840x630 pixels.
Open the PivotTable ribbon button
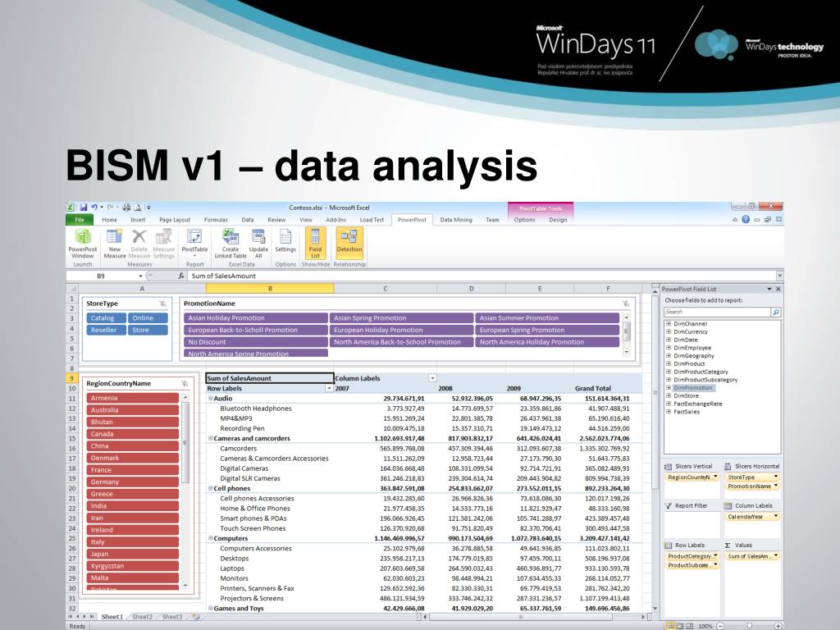194,243
